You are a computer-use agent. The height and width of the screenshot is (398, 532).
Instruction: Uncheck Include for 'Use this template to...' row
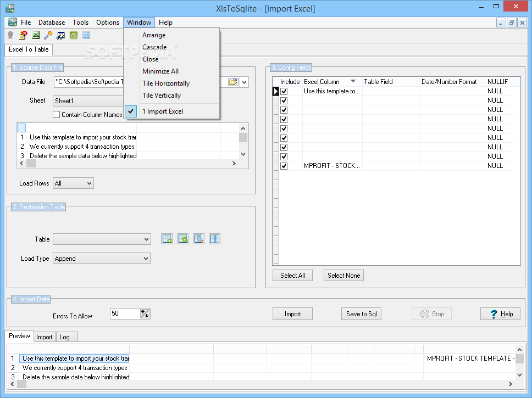tap(284, 91)
